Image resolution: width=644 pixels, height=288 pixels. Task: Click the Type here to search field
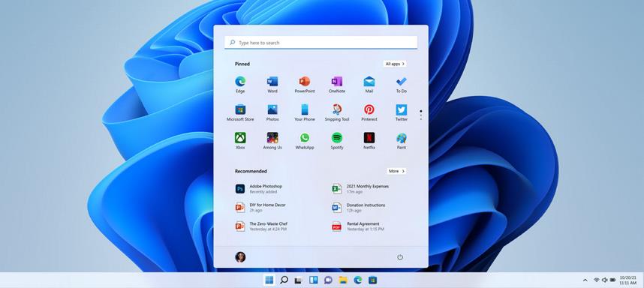pos(320,43)
